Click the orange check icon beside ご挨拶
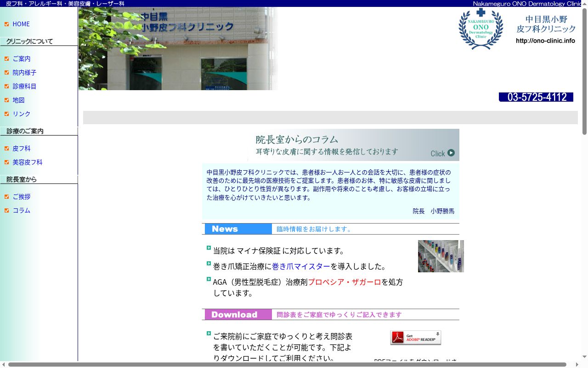Screen dimensions: 588x368 click(7, 197)
